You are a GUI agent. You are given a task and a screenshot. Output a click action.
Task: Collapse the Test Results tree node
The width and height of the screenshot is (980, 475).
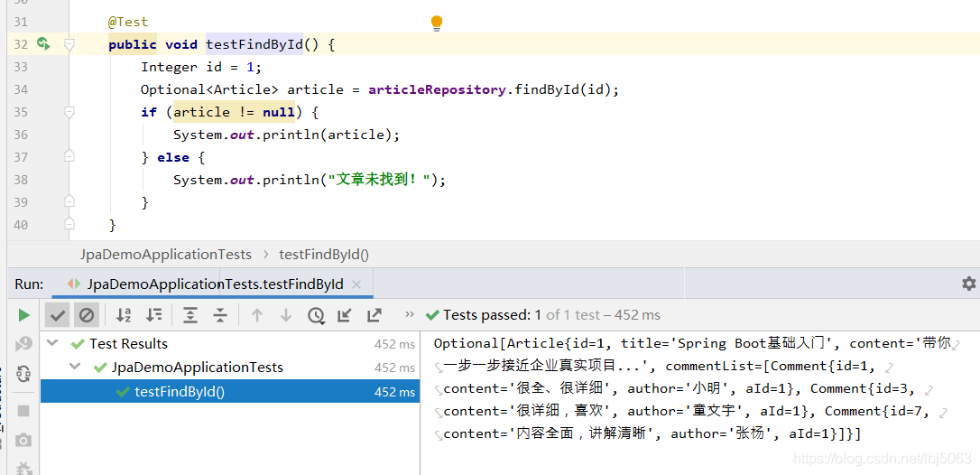pos(52,343)
